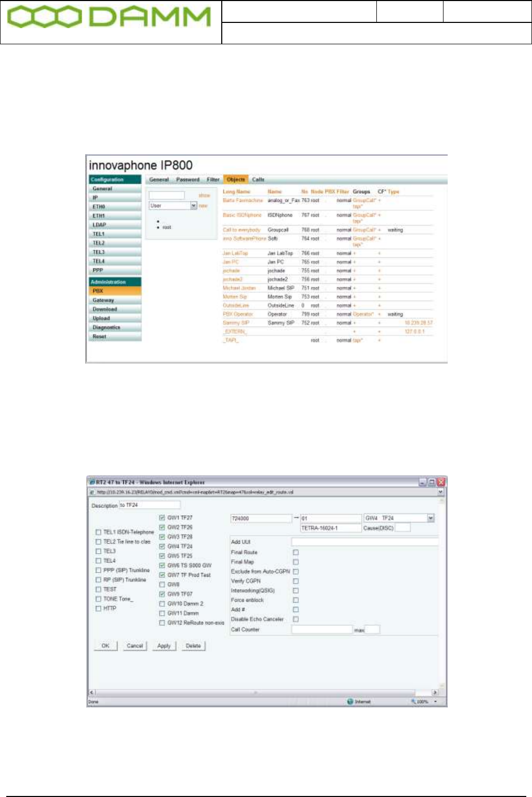Check the Interworking(QSIG) checkbox

[296, 591]
